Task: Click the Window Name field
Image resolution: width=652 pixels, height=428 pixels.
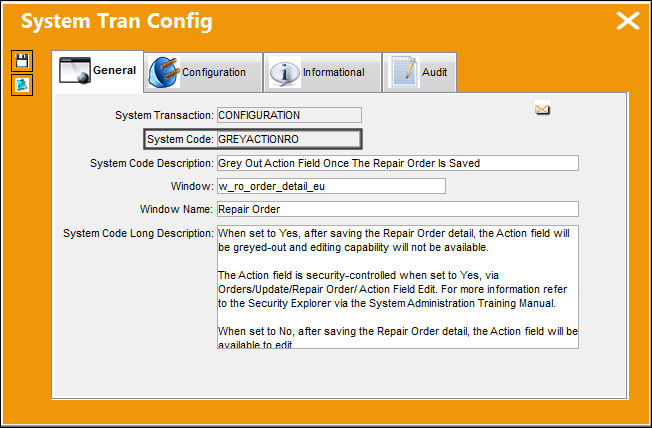Action: [398, 209]
